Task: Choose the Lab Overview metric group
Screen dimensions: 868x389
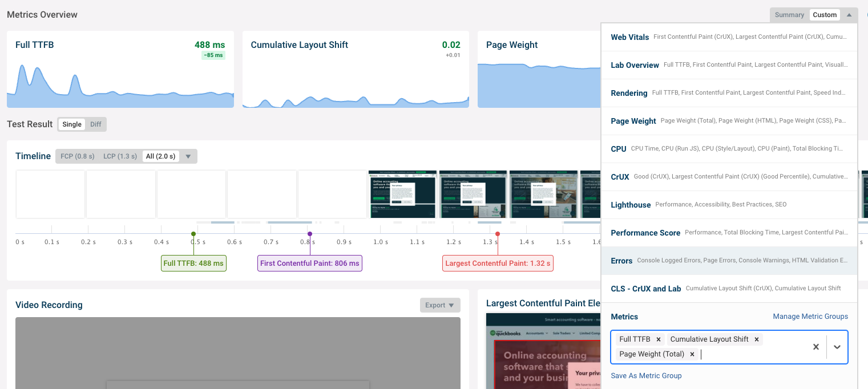Action: pos(729,65)
